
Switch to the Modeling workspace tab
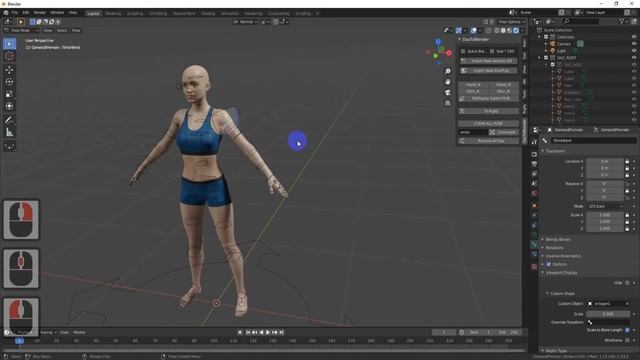point(113,13)
